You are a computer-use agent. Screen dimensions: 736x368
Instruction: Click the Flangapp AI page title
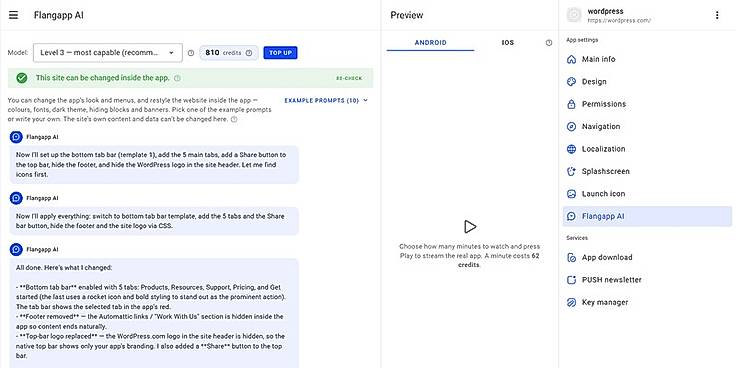[59, 15]
